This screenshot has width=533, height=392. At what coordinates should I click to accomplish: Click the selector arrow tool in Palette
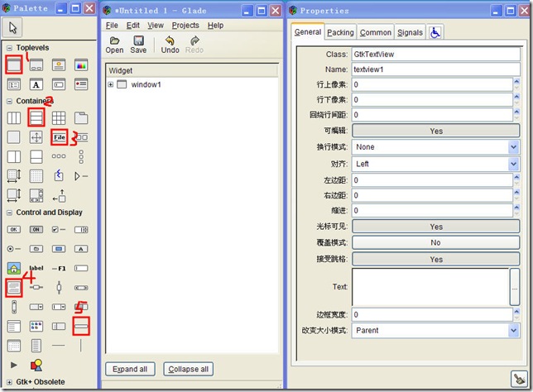pos(14,28)
